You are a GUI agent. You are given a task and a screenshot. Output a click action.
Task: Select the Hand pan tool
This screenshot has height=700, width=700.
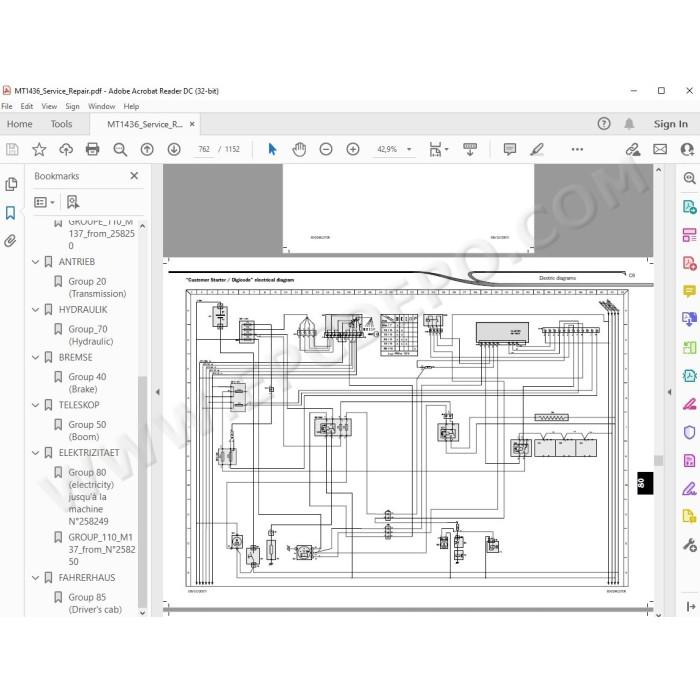click(299, 149)
